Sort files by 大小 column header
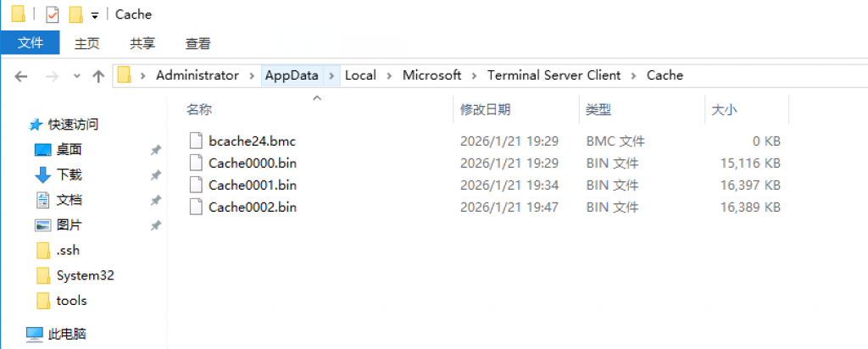 pos(723,110)
